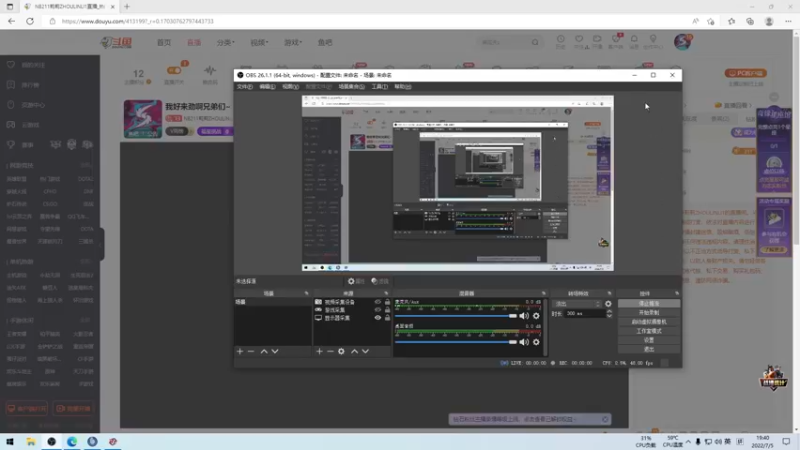Viewport: 800px width, 450px height.
Task: Lock the video capture device source
Action: point(387,302)
